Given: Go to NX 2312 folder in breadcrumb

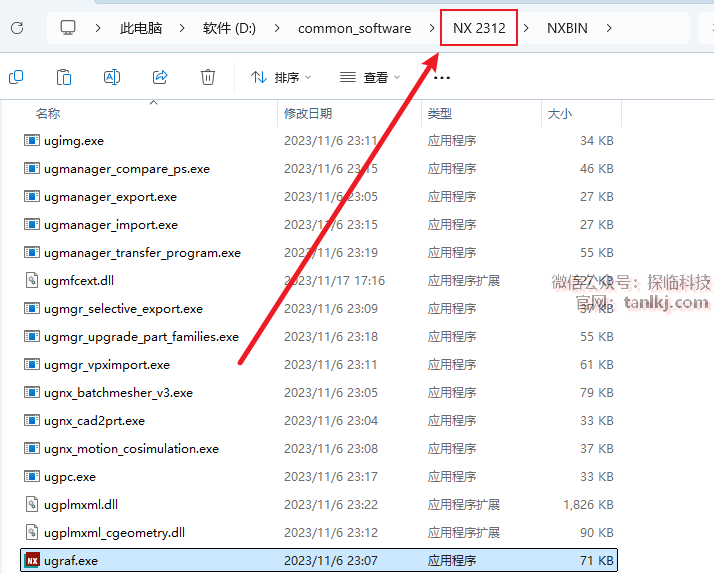Looking at the screenshot, I should (x=479, y=28).
